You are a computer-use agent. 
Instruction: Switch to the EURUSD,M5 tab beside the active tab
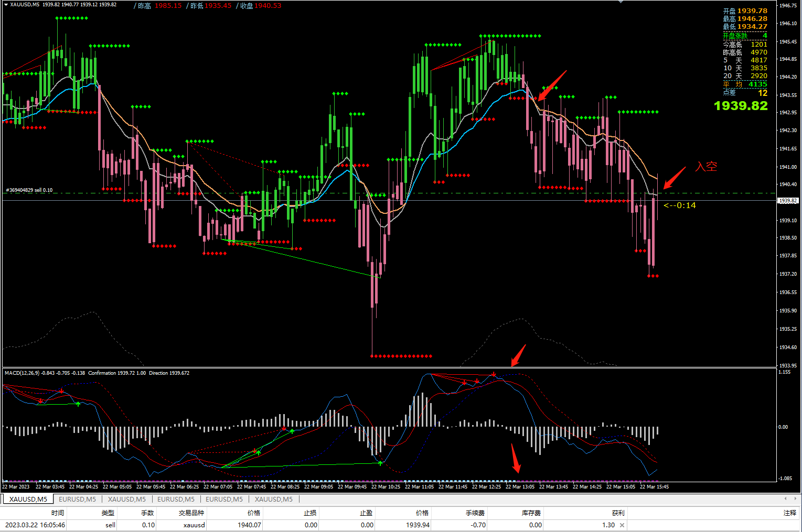77,500
